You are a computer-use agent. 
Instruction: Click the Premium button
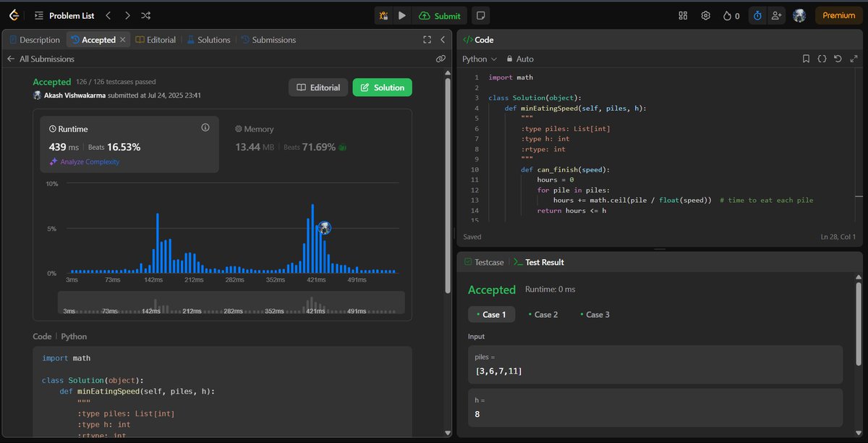tap(839, 15)
